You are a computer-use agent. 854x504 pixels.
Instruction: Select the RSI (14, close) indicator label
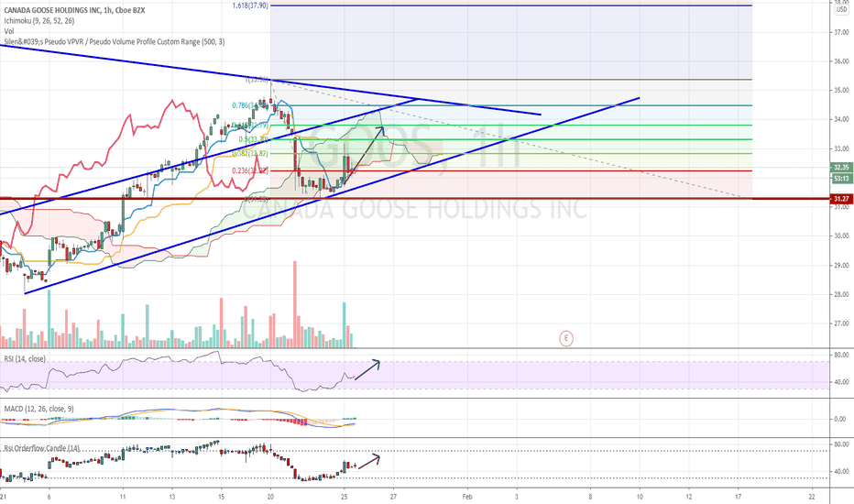click(x=25, y=358)
